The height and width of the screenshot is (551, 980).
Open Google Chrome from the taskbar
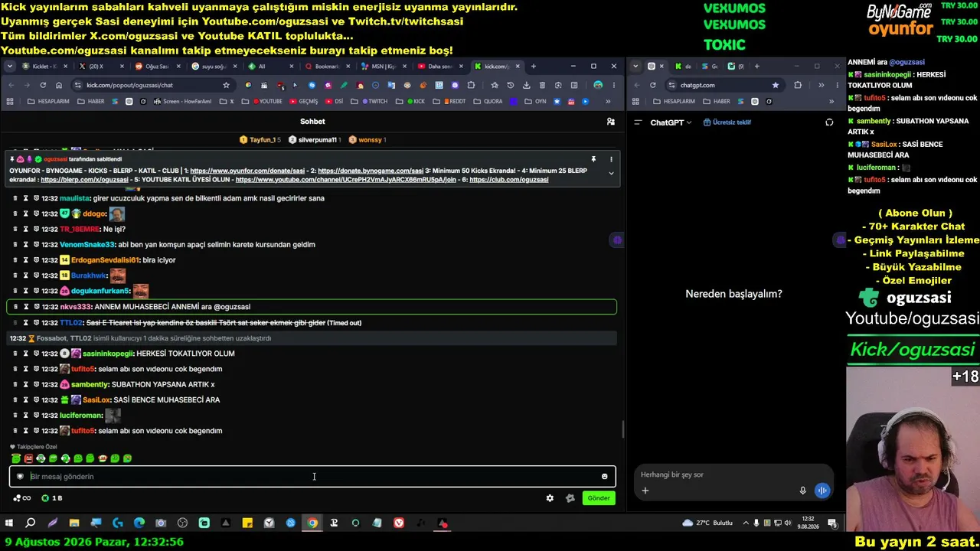312,523
